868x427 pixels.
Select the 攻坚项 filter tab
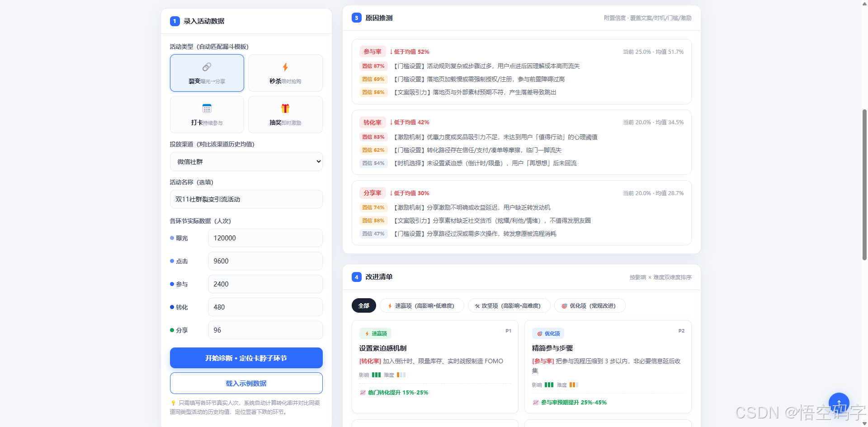[x=509, y=306]
